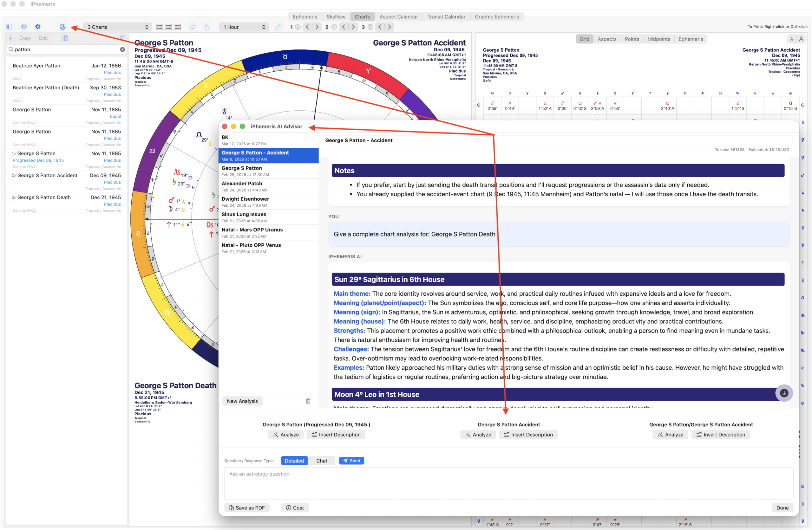Screen dimensions: 812x530
Task: Switch to the Transit Calendar tab
Action: coord(446,17)
